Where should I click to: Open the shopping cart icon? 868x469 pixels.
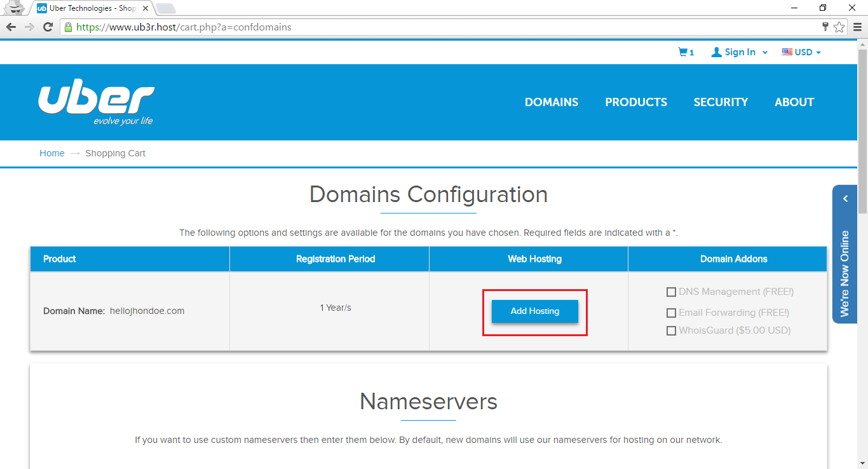pos(682,52)
